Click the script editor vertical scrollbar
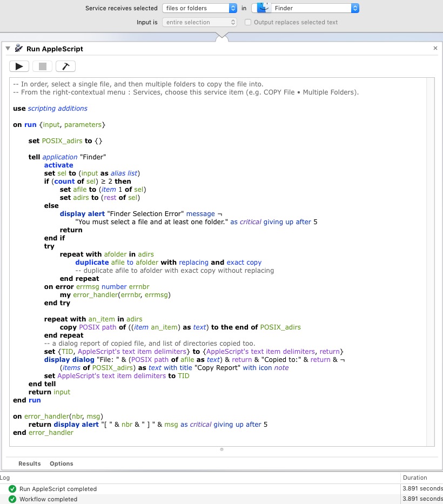This screenshot has height=504, width=443. tap(430, 261)
